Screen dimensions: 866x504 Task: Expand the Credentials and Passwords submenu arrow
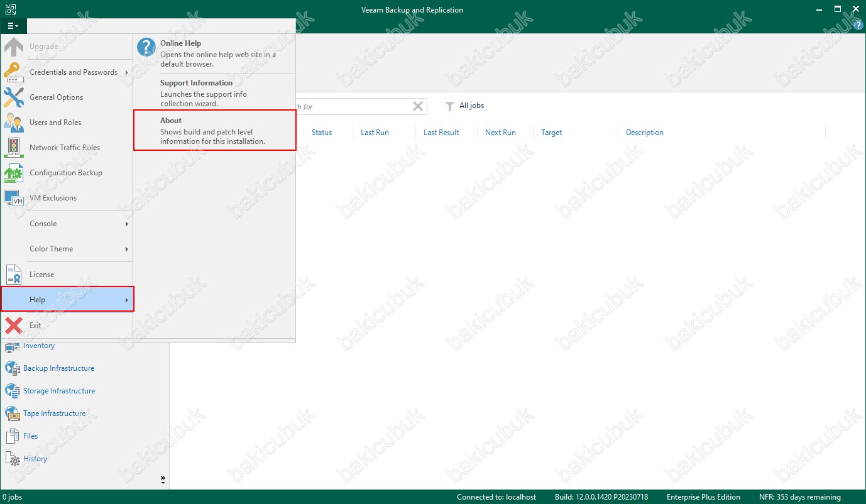tap(127, 72)
